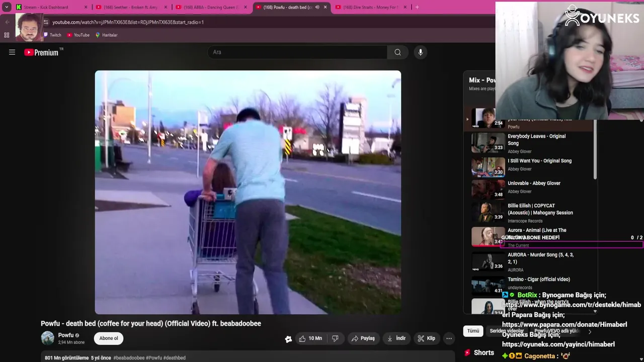
Task: Click the 801 Mn görüntüleme description text
Action: pos(66,358)
